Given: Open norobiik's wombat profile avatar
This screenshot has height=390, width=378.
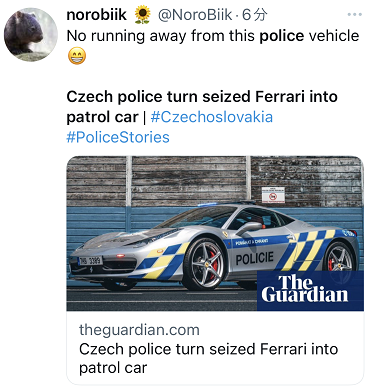Looking at the screenshot, I should click(30, 35).
